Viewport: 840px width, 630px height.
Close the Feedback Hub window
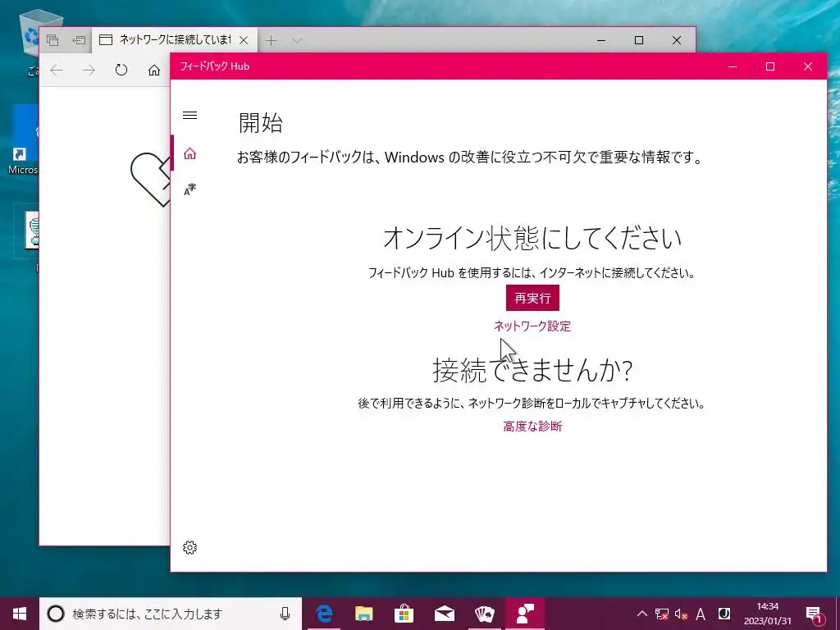click(808, 66)
